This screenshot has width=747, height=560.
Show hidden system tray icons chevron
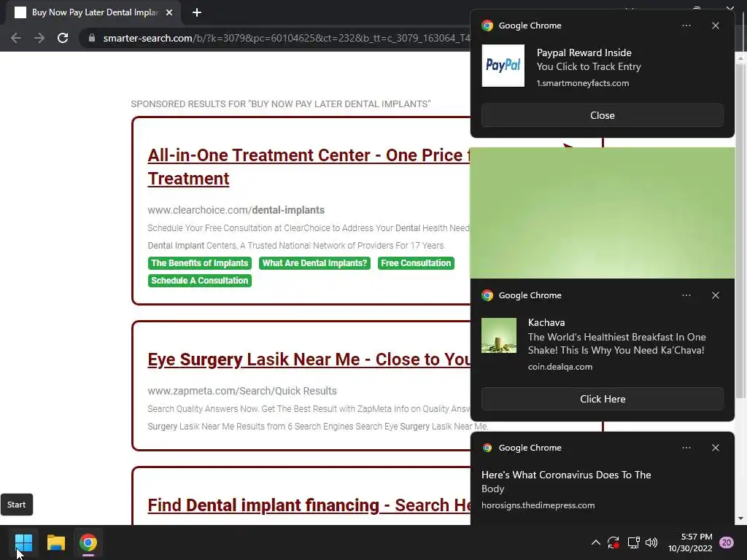(595, 542)
